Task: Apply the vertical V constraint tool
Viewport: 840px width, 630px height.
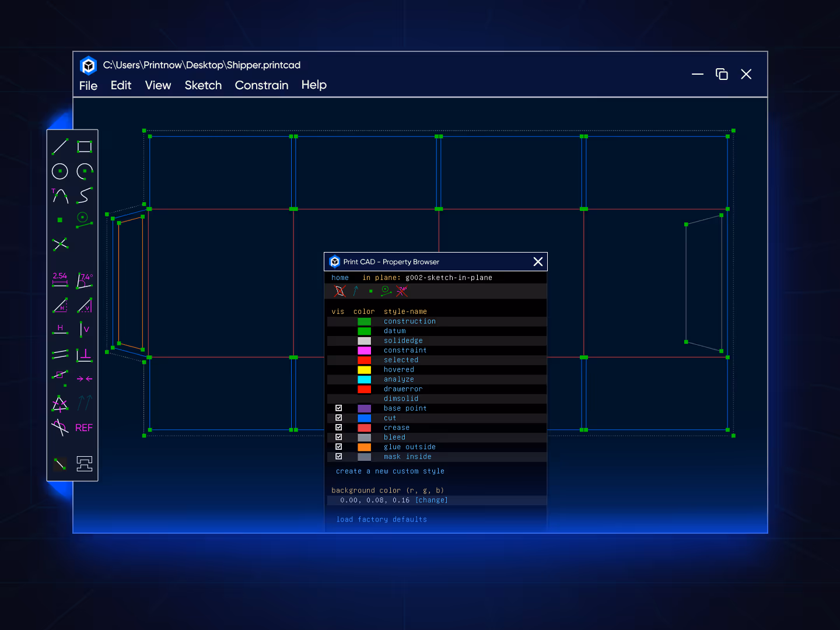Action: 84,329
